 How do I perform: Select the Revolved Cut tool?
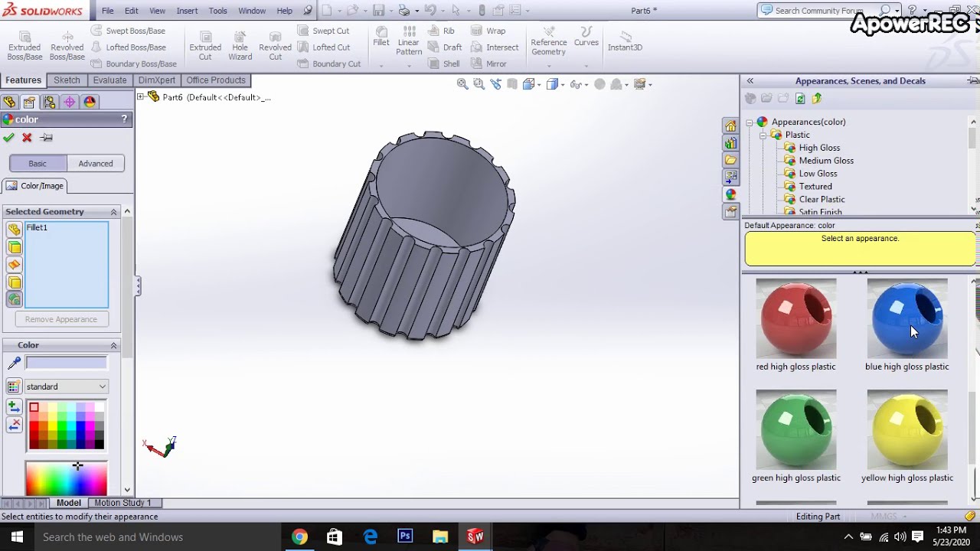tap(275, 46)
